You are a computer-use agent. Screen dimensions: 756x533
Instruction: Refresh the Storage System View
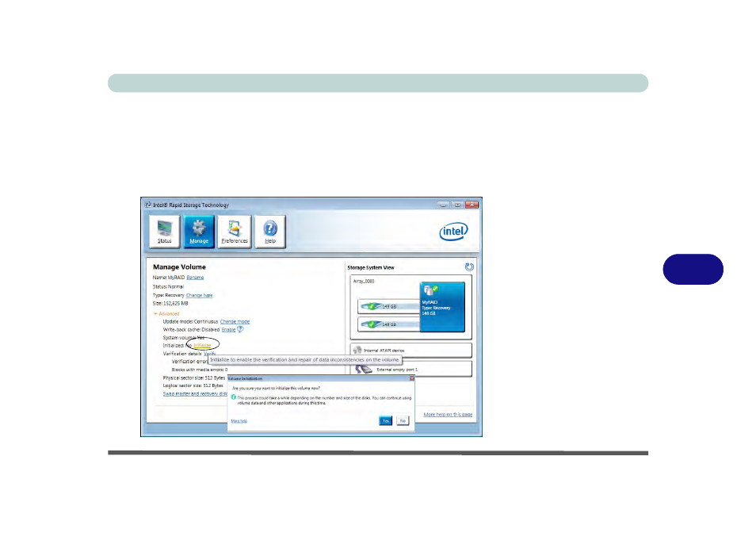tap(469, 266)
